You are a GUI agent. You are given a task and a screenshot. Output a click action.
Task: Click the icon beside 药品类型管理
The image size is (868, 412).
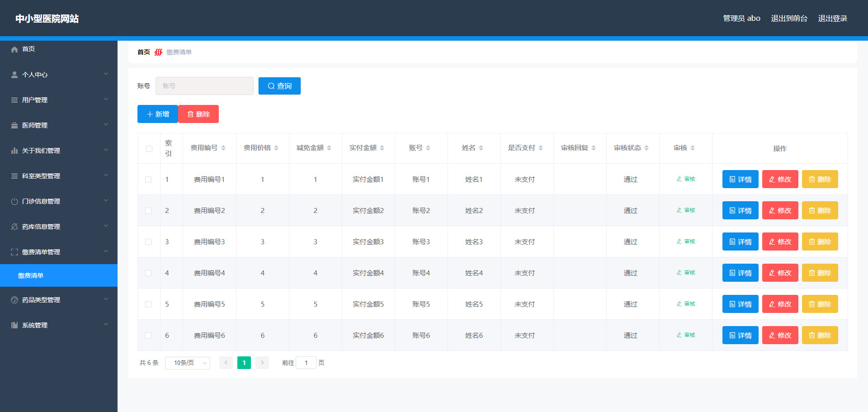click(14, 300)
